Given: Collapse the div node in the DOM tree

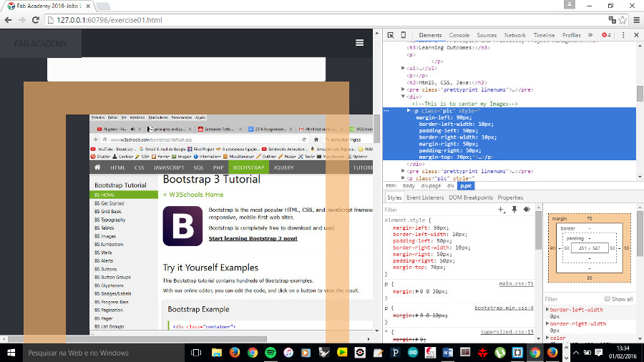Looking at the screenshot, I should point(403,97).
